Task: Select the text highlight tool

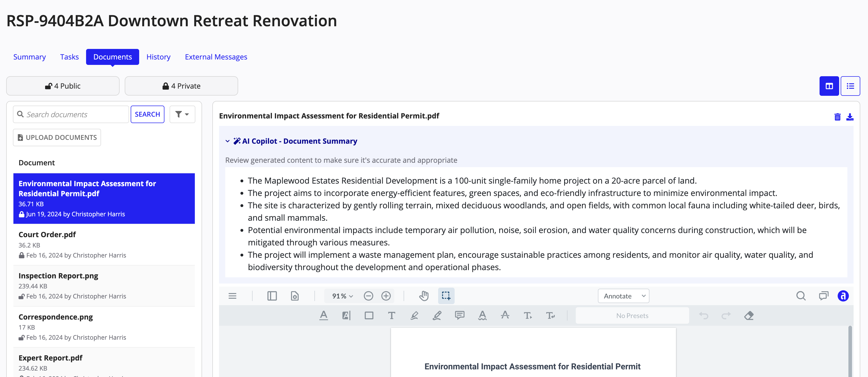Action: 346,315
